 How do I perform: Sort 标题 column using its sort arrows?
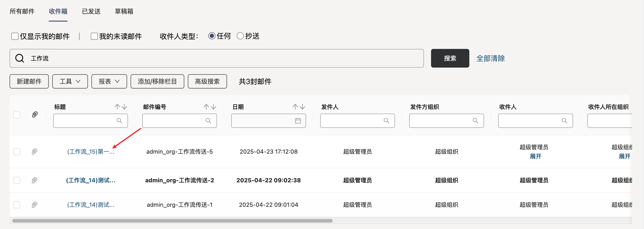point(121,107)
